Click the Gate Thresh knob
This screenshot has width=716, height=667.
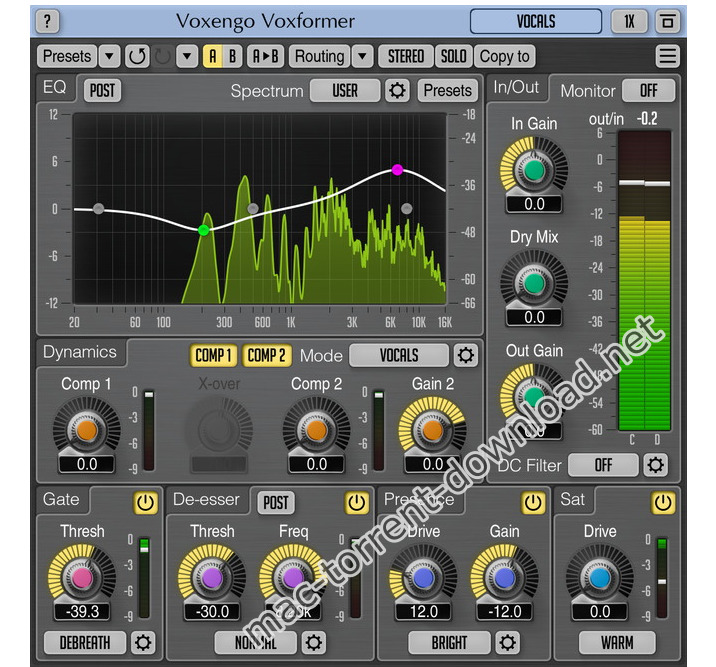click(x=82, y=578)
